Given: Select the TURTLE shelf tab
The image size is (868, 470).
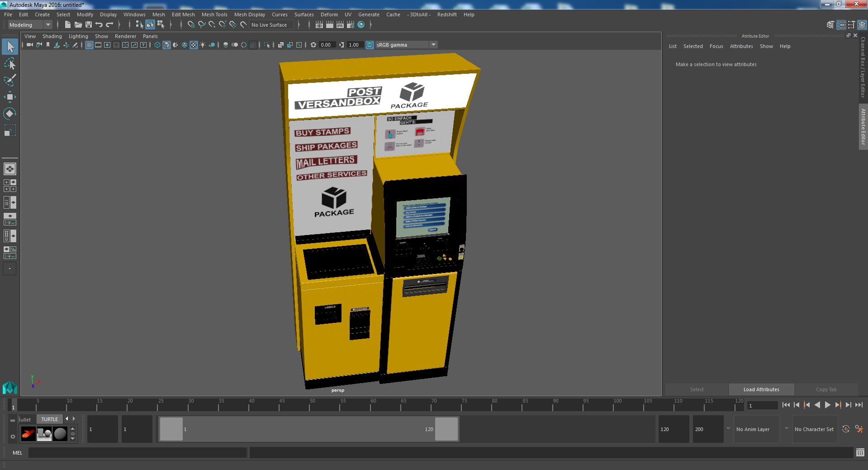Looking at the screenshot, I should 50,419.
